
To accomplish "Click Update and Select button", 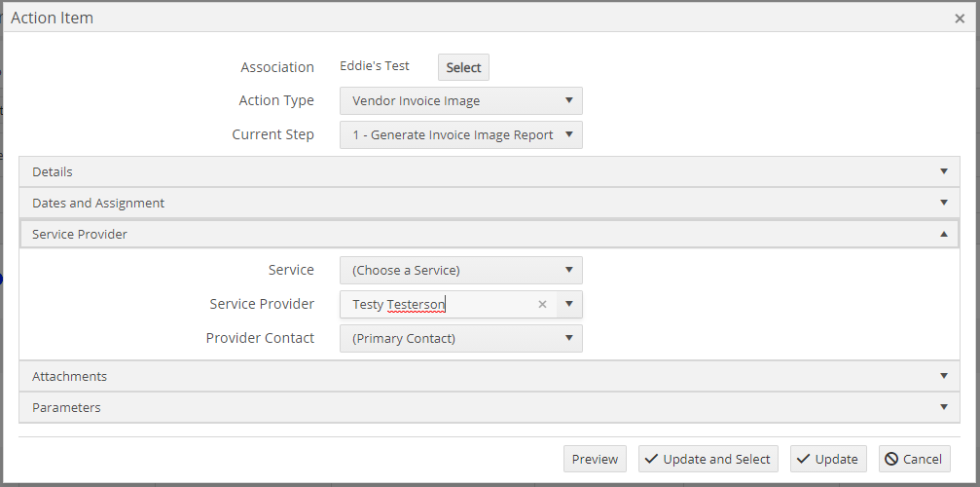I will pos(708,459).
